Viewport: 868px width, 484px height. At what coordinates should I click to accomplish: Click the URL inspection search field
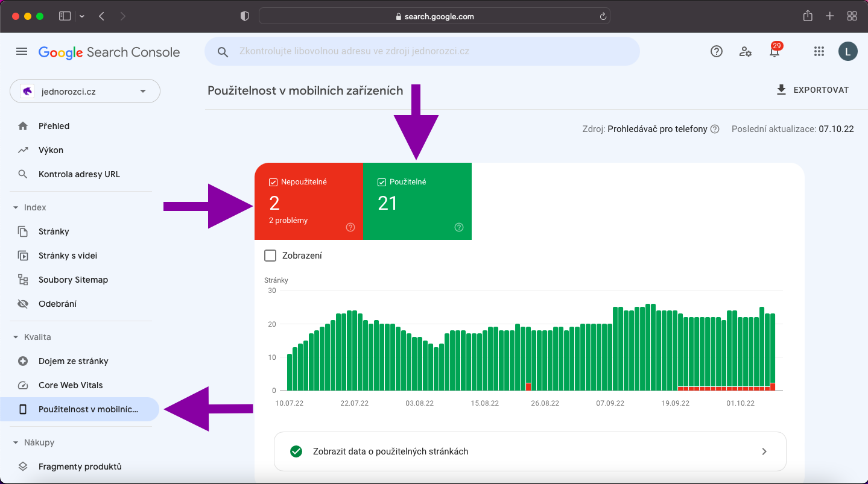click(422, 51)
